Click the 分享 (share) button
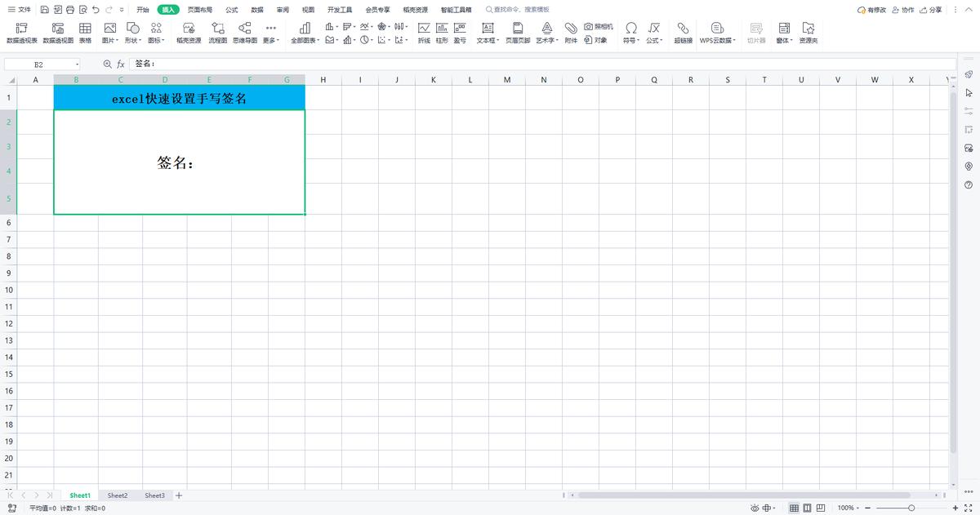The image size is (980, 515). pos(930,10)
